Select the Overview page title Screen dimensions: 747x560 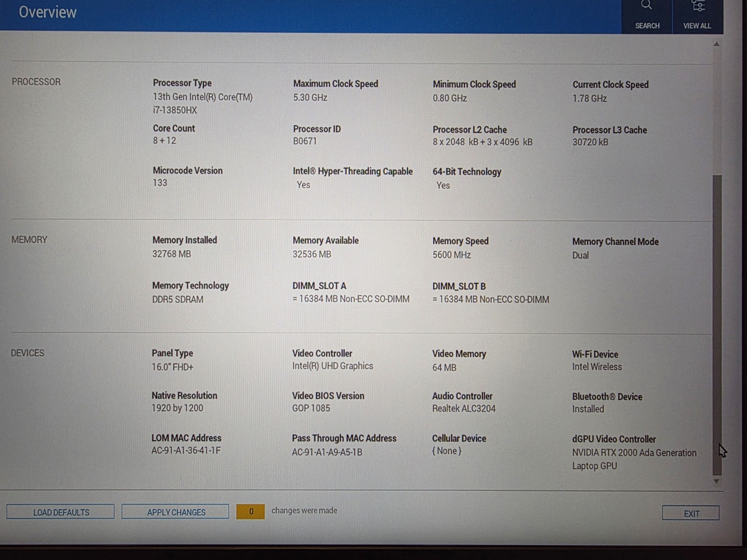[48, 12]
